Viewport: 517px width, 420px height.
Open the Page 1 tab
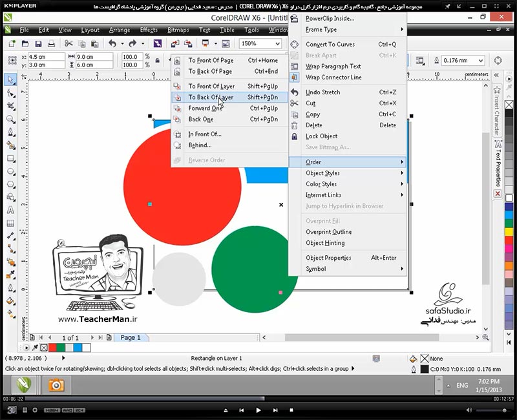click(131, 337)
